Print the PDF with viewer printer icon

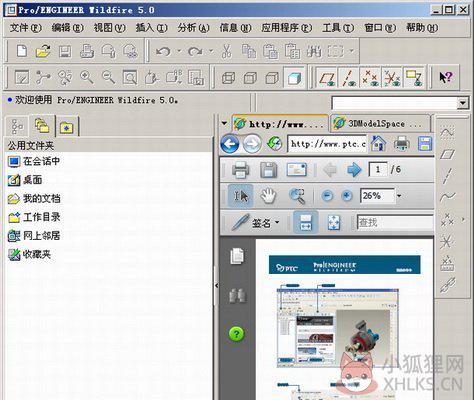coord(240,170)
